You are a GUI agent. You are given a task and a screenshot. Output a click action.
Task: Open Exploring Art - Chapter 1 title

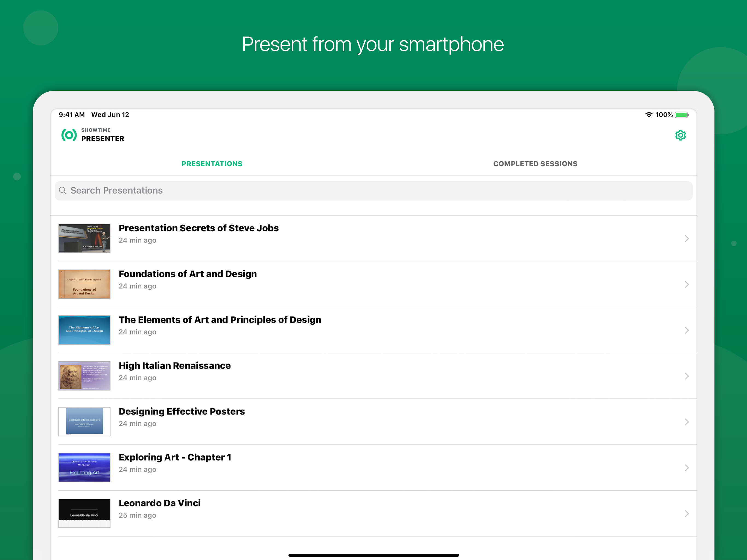pyautogui.click(x=175, y=457)
